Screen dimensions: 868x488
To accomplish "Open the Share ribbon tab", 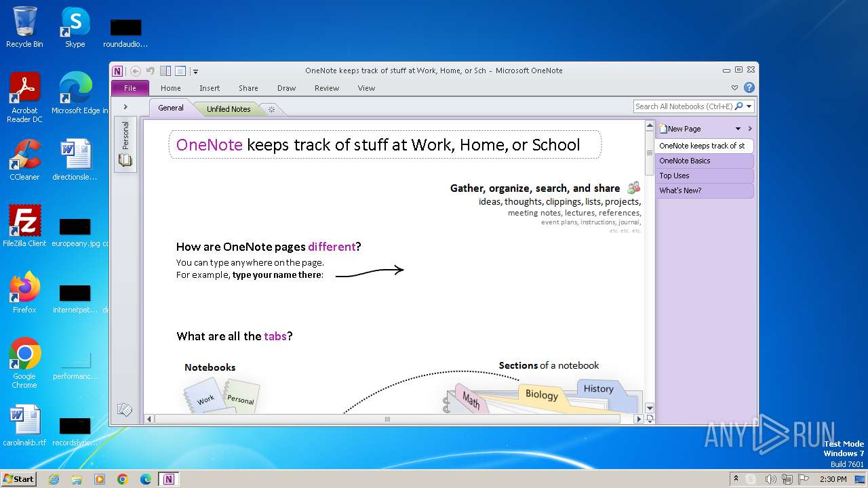I will (x=248, y=88).
